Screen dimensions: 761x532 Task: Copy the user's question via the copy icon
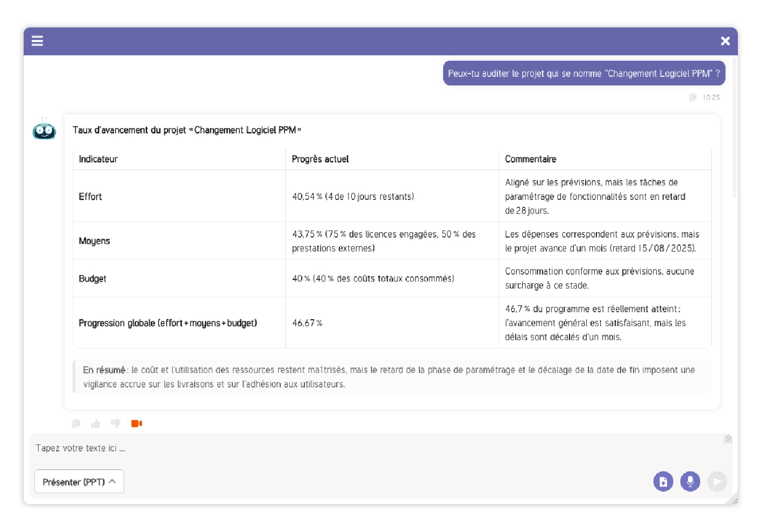(692, 97)
